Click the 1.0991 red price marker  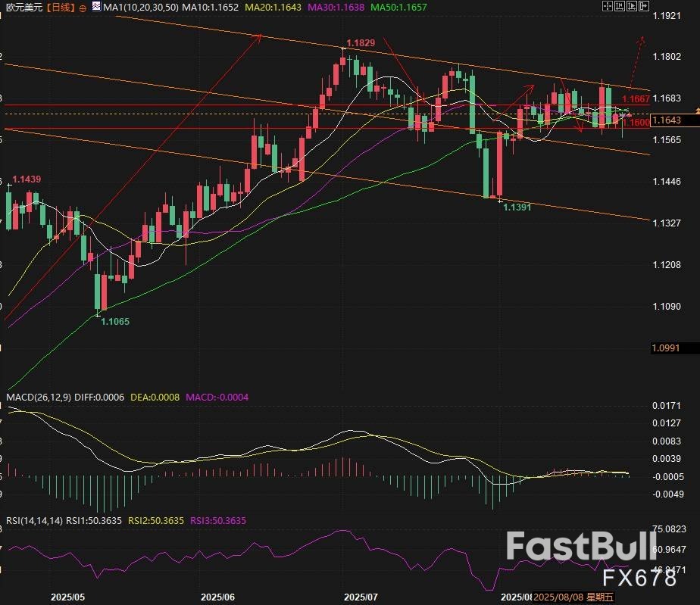tap(665, 348)
